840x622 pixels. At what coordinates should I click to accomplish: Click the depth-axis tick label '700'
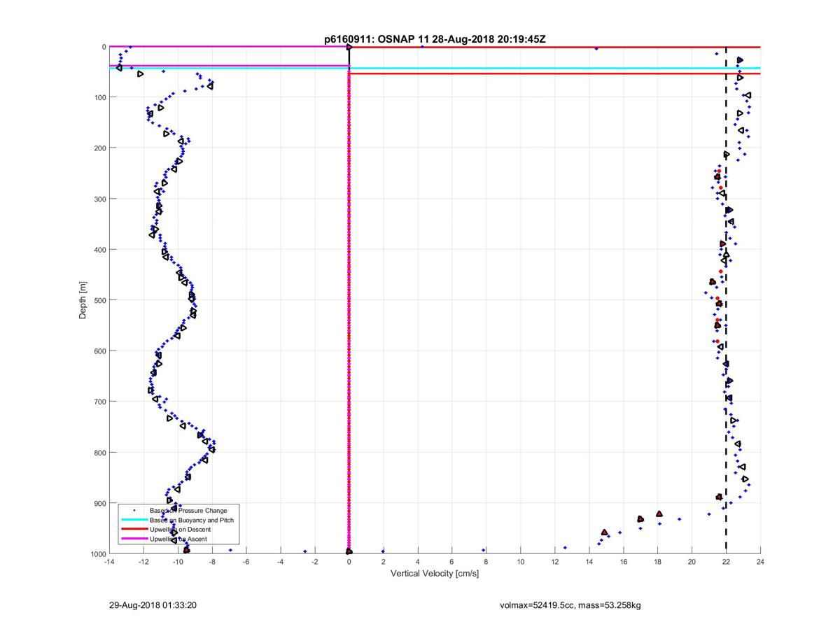pyautogui.click(x=99, y=402)
